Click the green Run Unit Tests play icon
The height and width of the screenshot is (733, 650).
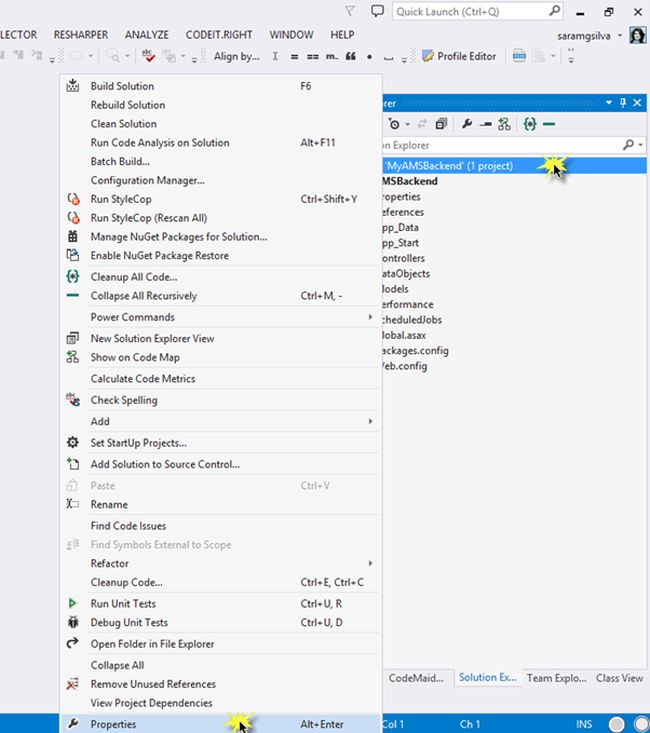tap(72, 603)
